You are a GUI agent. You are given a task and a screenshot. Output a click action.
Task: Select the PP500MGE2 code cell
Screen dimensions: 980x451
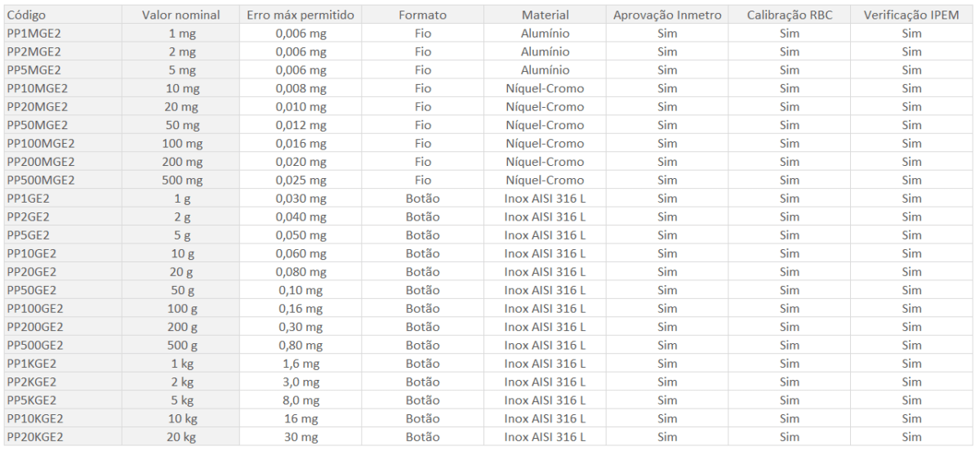(40, 180)
